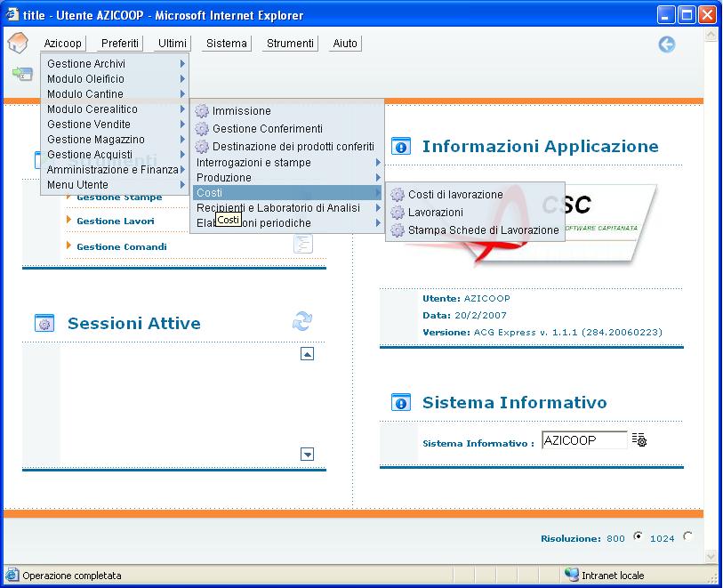This screenshot has width=723, height=588.
Task: Select Destinazione dei prodotti conferiti
Action: 288,147
